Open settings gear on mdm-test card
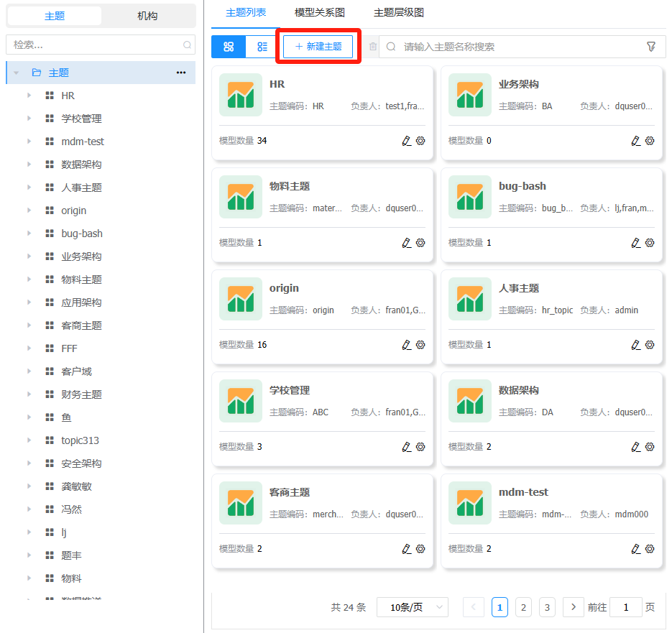The image size is (672, 633). pyautogui.click(x=650, y=549)
